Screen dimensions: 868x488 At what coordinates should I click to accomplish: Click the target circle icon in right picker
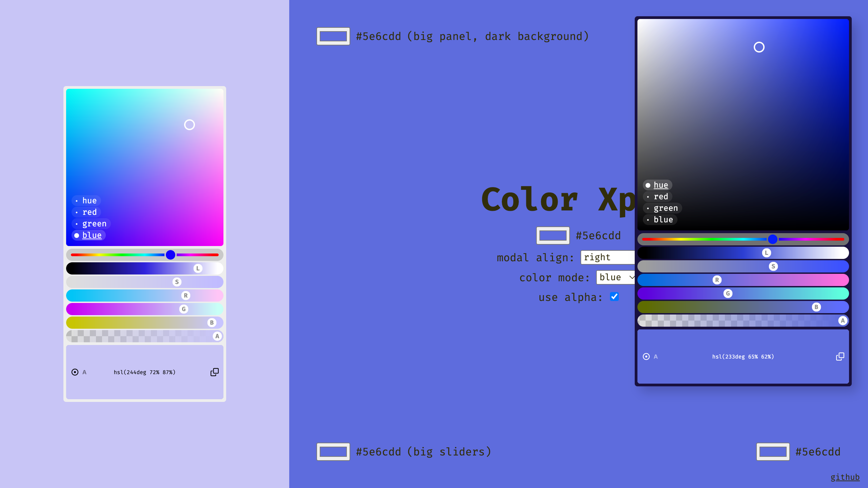646,357
